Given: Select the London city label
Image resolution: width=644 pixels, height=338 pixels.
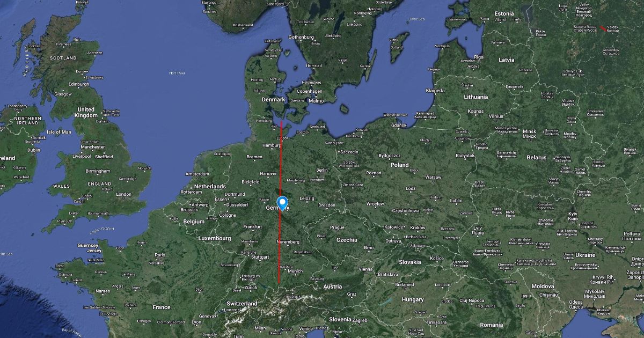Looking at the screenshot, I should (123, 194).
